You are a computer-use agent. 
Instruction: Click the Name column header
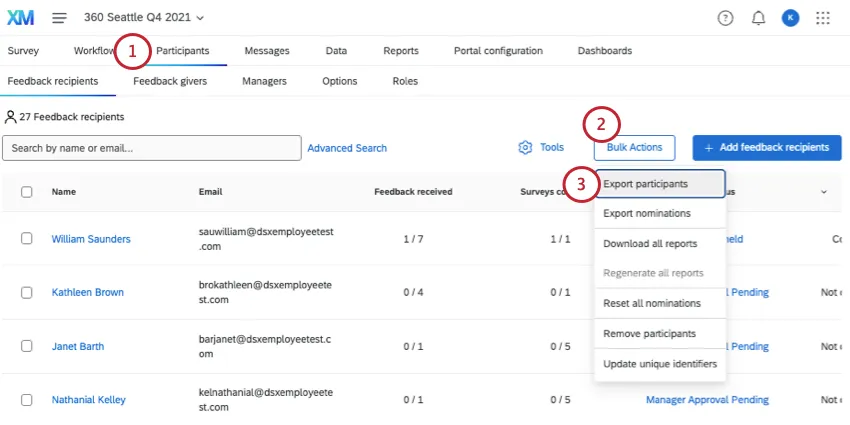[64, 192]
